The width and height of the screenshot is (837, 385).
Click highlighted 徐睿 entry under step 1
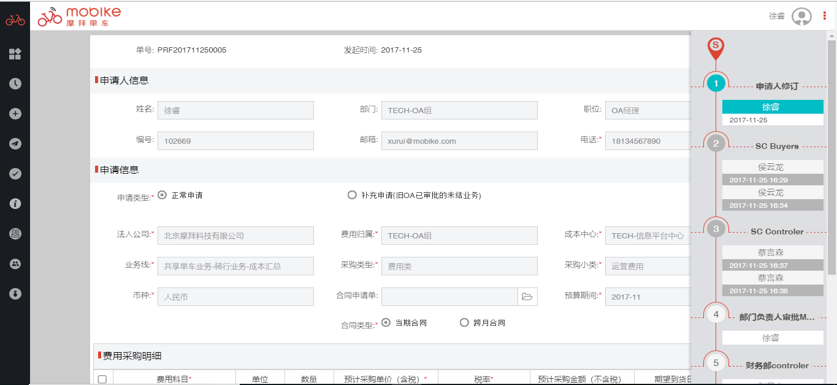[x=772, y=107]
